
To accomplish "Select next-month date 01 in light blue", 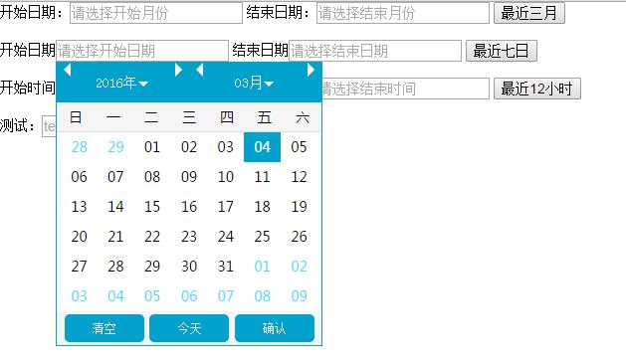I will click(x=263, y=267).
